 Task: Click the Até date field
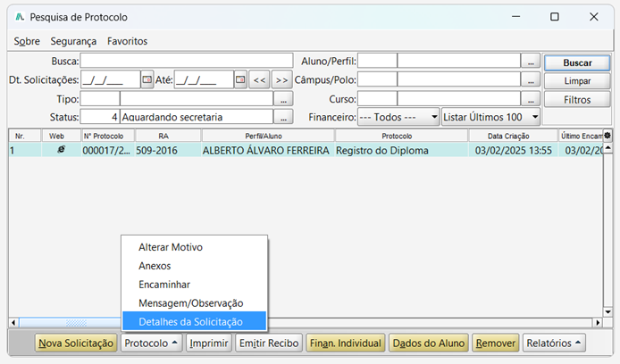coord(204,79)
